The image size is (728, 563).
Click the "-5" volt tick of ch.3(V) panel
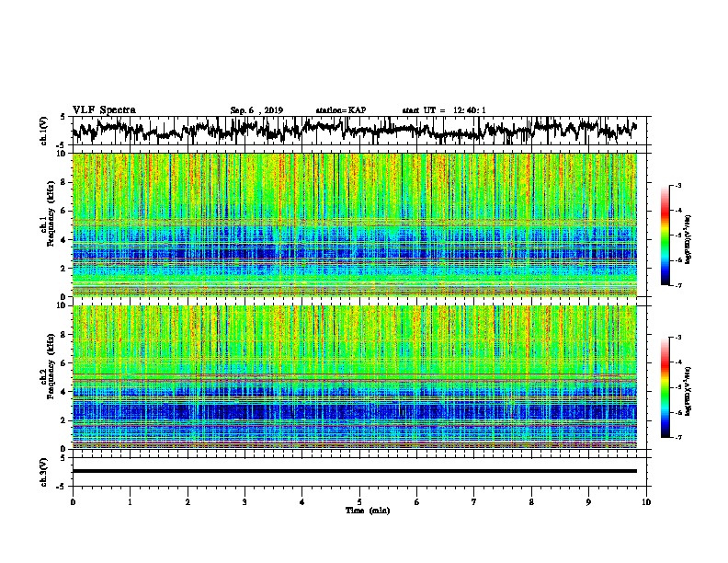(x=62, y=487)
